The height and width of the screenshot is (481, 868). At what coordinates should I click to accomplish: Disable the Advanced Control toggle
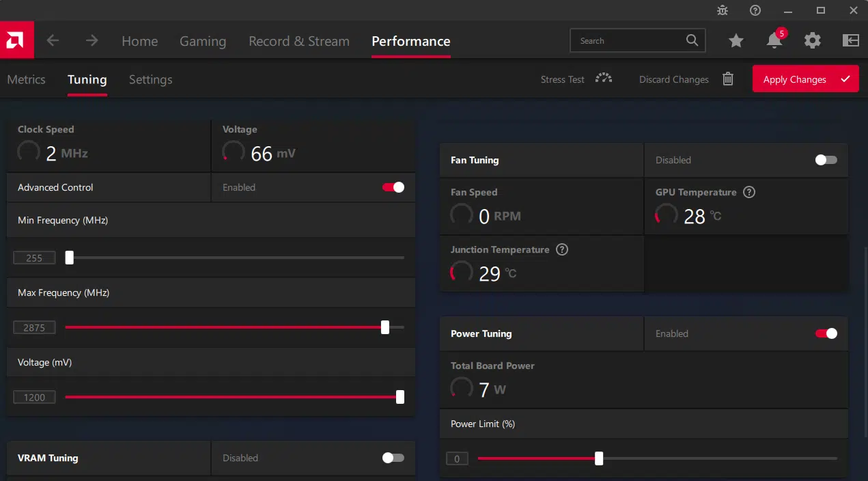393,187
